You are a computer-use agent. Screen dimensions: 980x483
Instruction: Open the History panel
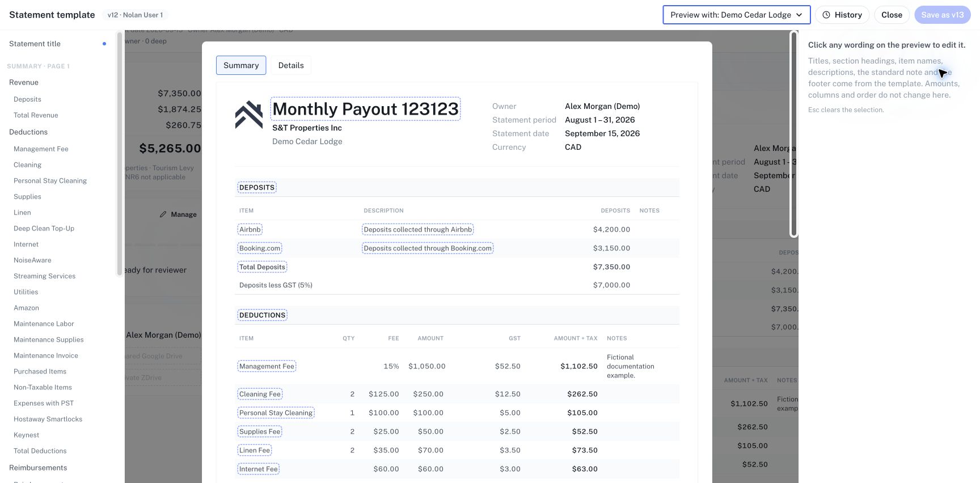pos(842,15)
